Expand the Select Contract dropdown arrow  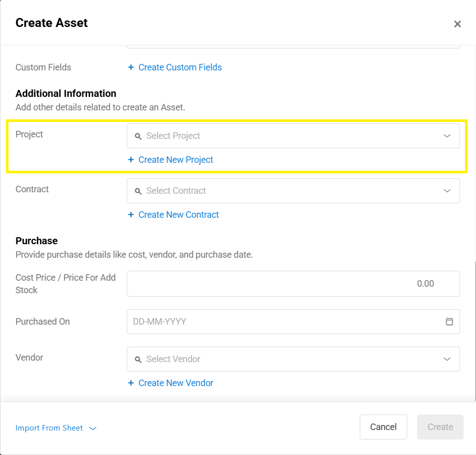(x=447, y=191)
